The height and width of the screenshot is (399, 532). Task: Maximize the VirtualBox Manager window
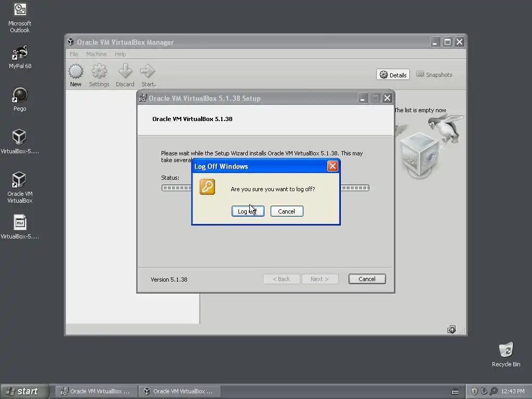coord(447,42)
